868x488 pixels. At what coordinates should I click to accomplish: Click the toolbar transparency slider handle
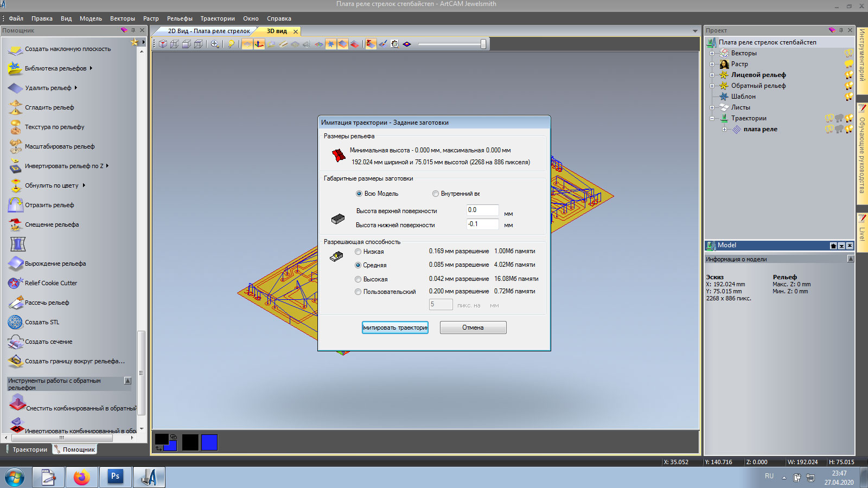[483, 44]
